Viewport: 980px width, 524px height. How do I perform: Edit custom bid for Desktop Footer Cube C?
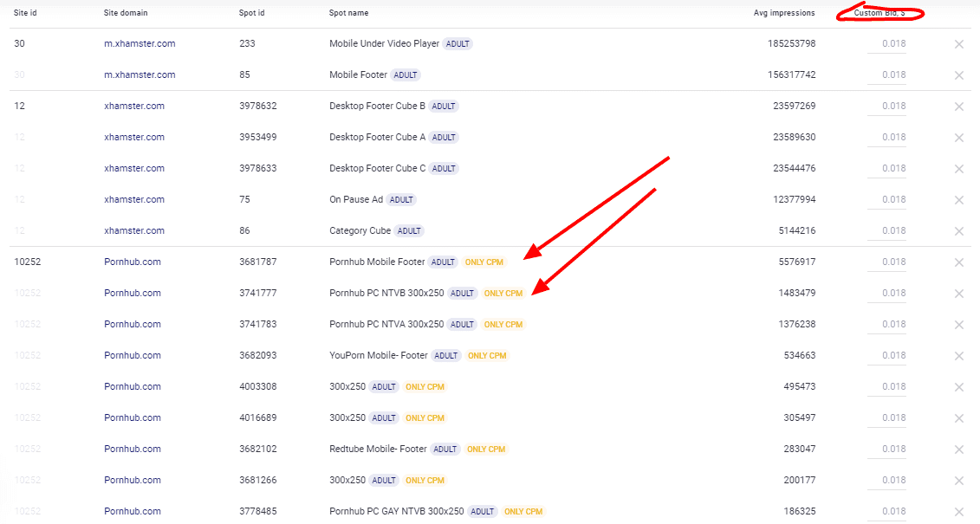[887, 169]
